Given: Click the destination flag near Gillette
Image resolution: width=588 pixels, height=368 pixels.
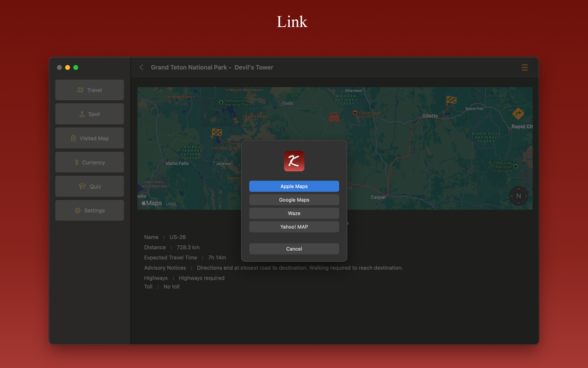Looking at the screenshot, I should click(x=451, y=101).
